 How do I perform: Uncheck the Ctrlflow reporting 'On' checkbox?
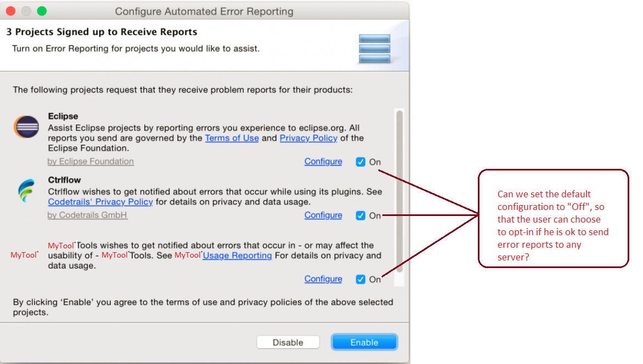[360, 215]
